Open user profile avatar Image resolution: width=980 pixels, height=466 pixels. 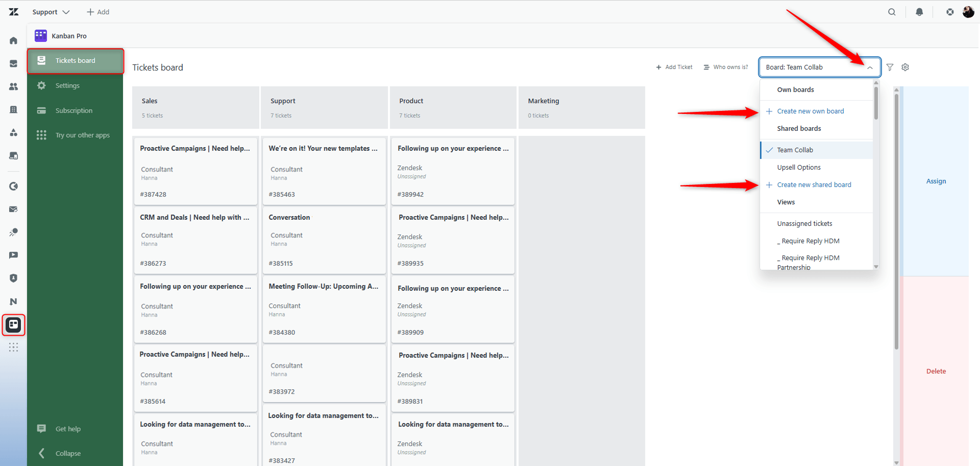968,12
